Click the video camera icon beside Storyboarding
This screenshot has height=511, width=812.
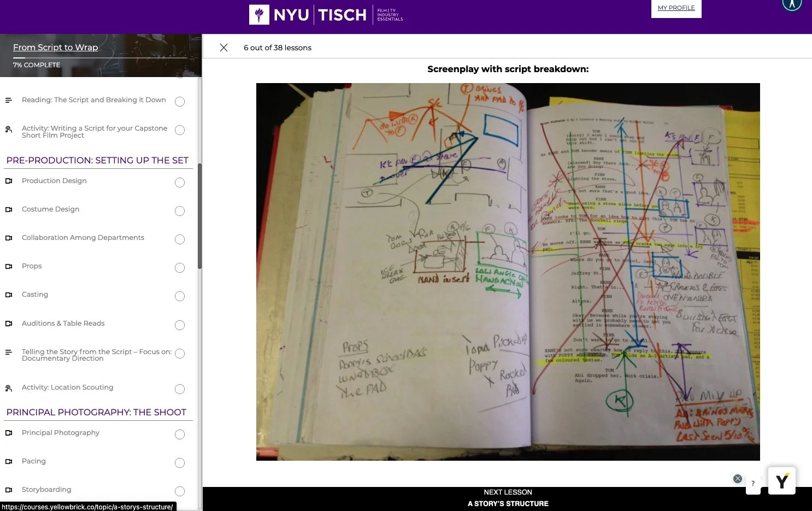pyautogui.click(x=9, y=491)
